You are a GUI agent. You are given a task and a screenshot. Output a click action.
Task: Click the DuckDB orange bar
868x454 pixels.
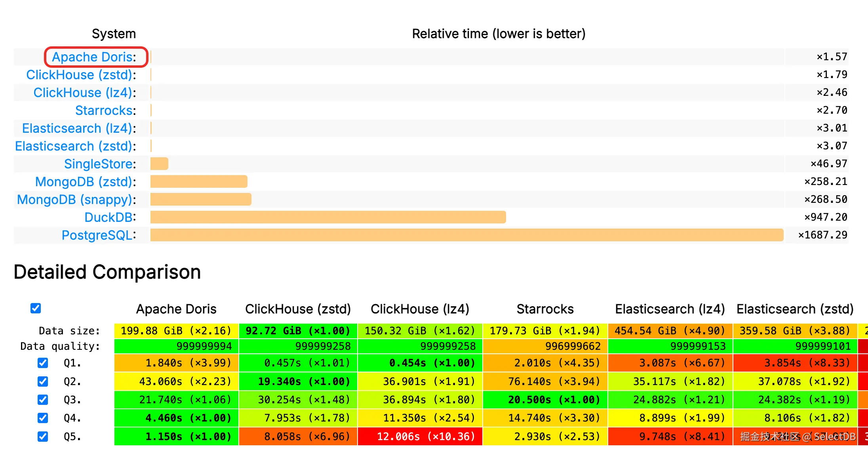(x=328, y=217)
